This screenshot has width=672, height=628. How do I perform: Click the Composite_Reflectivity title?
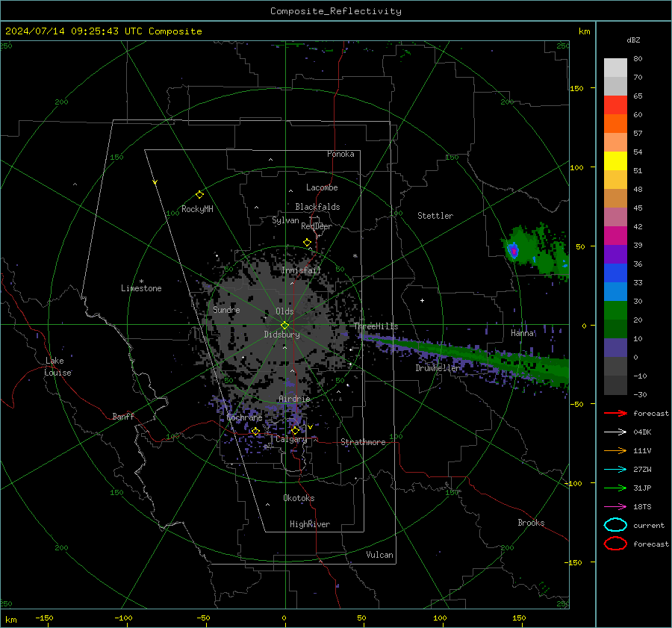[x=336, y=11]
